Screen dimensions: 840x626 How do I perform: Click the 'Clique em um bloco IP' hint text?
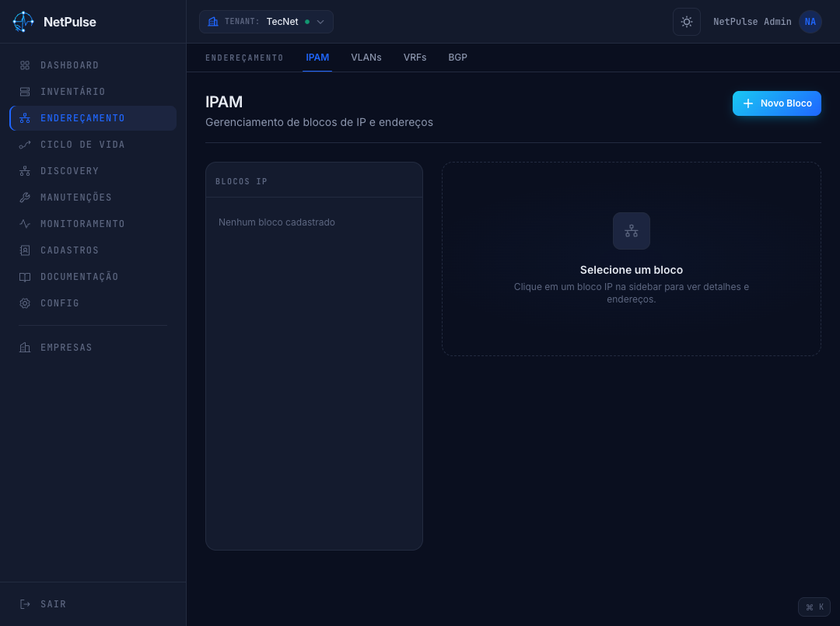point(631,293)
